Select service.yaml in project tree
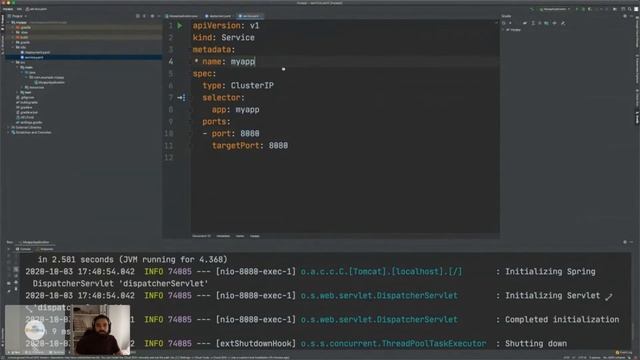 click(x=33, y=58)
